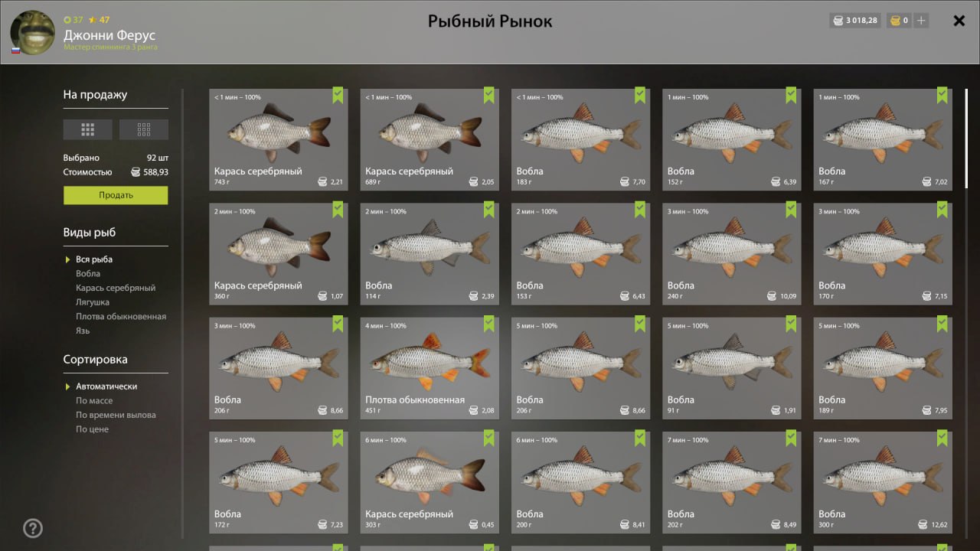Screen dimensions: 980x551
Task: Sort fish По массе
Action: [x=94, y=400]
